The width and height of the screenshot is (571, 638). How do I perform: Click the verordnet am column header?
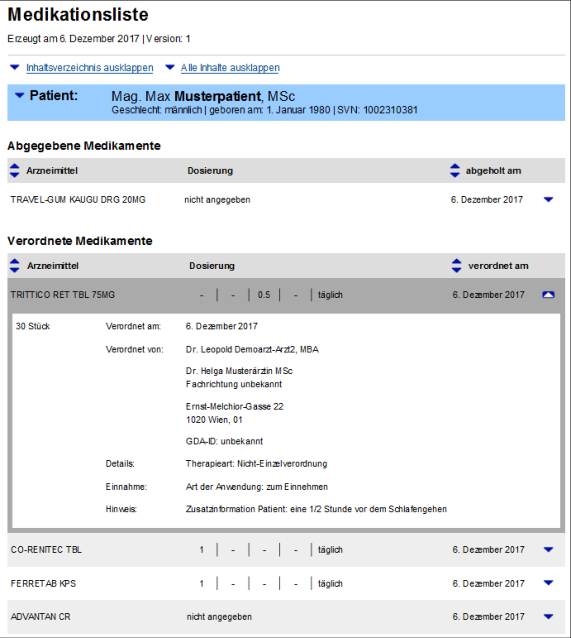click(x=498, y=266)
